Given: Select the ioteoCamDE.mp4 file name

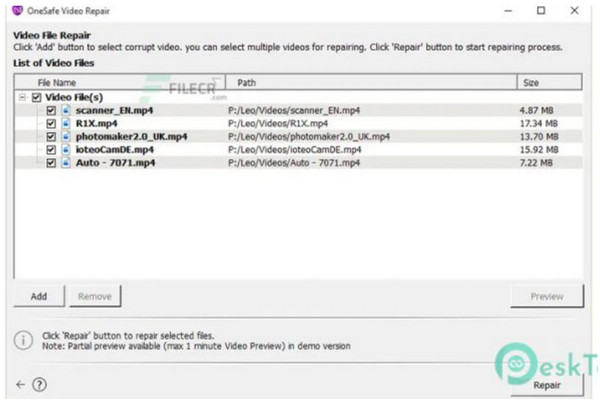Looking at the screenshot, I should [x=115, y=150].
